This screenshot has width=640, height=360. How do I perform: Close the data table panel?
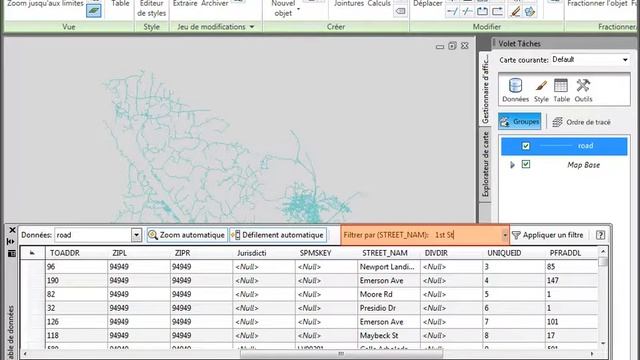(x=12, y=230)
